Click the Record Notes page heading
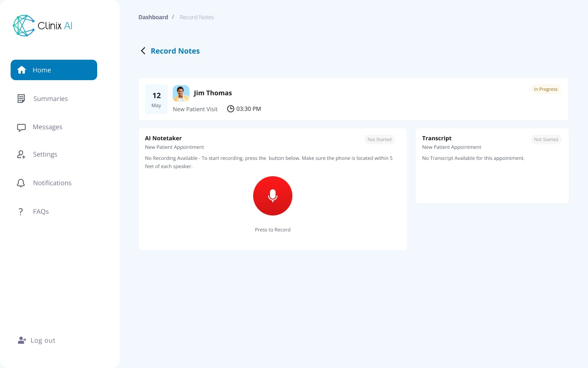Viewport: 588px width, 368px height. [175, 51]
